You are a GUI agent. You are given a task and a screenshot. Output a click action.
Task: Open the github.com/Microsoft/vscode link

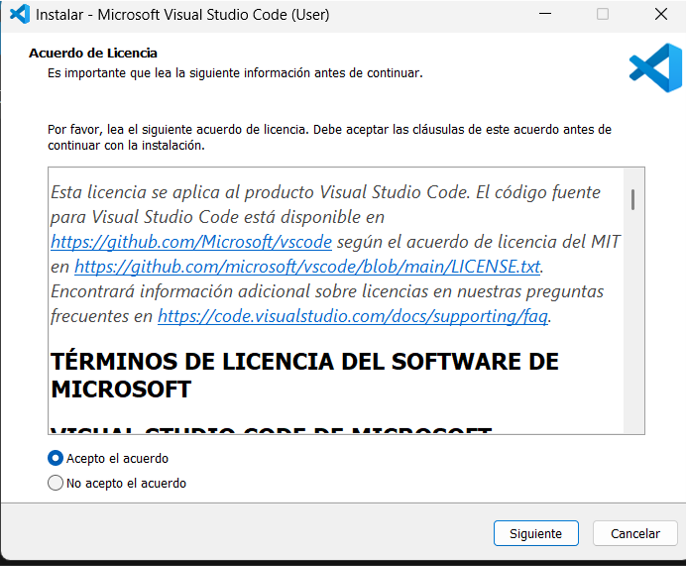(191, 242)
